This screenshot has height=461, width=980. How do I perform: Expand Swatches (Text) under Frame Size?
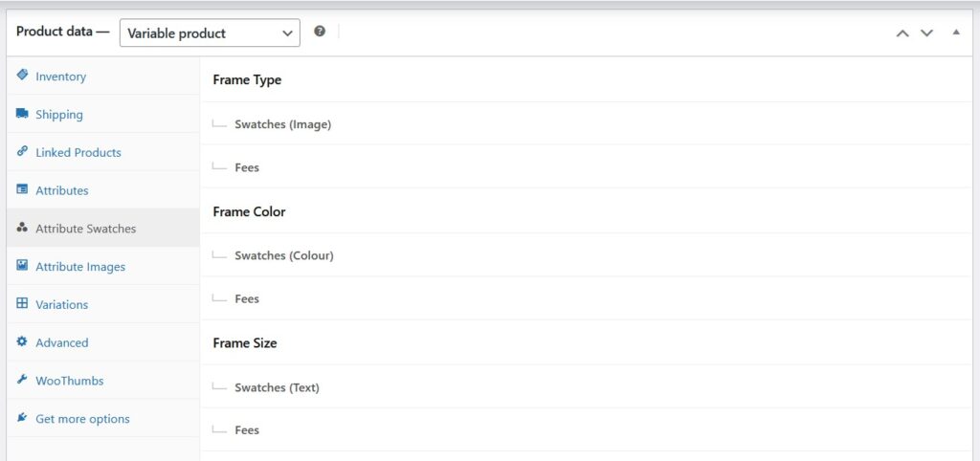pyautogui.click(x=277, y=387)
